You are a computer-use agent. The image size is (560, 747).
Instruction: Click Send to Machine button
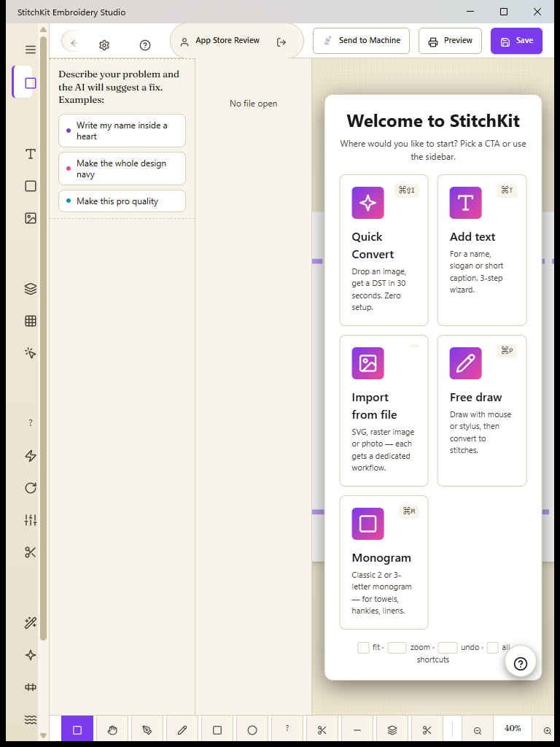[x=362, y=41]
